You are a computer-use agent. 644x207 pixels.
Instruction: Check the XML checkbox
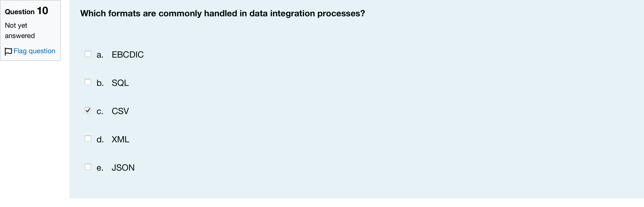click(88, 139)
